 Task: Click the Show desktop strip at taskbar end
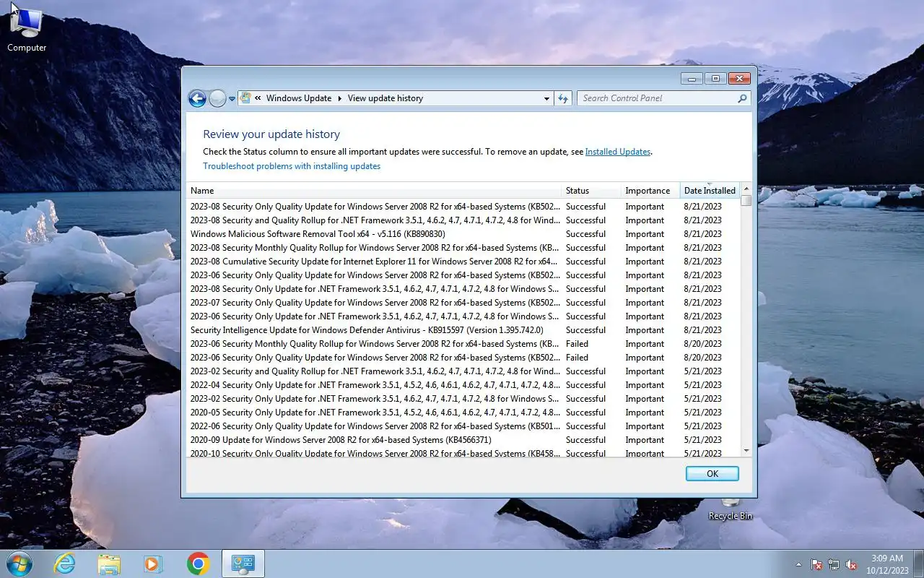coord(918,564)
